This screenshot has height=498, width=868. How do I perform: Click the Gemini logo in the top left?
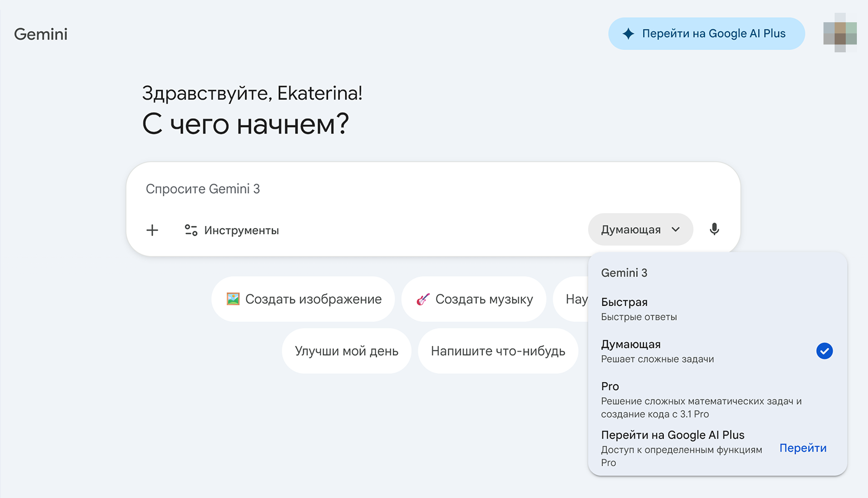[x=40, y=34]
